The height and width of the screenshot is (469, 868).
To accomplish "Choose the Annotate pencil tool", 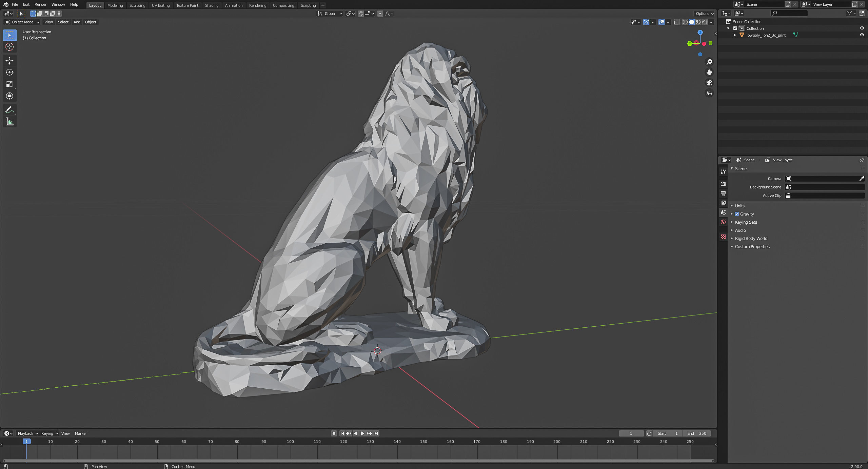I will (9, 110).
